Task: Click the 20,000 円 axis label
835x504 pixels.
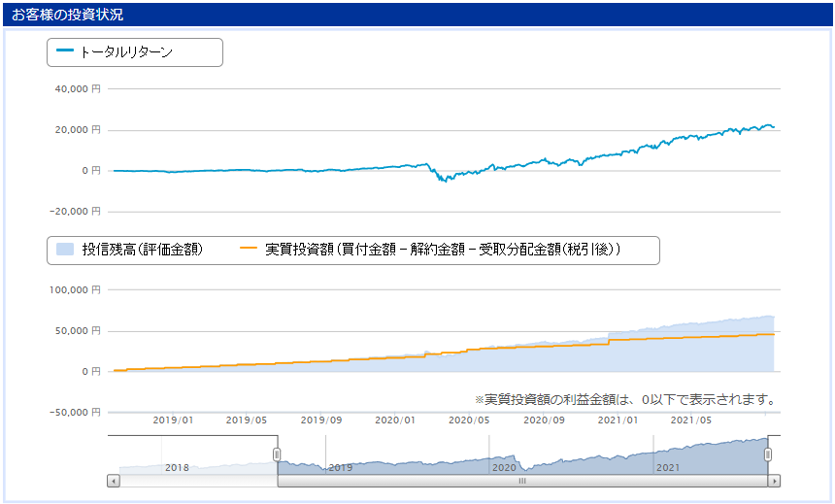Action: tap(78, 130)
